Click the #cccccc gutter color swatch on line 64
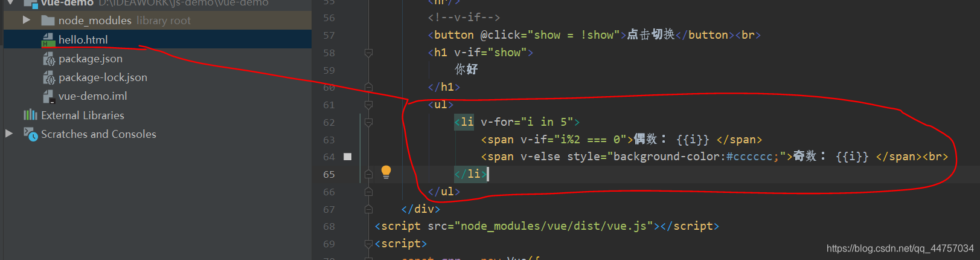The width and height of the screenshot is (980, 260). [x=347, y=157]
